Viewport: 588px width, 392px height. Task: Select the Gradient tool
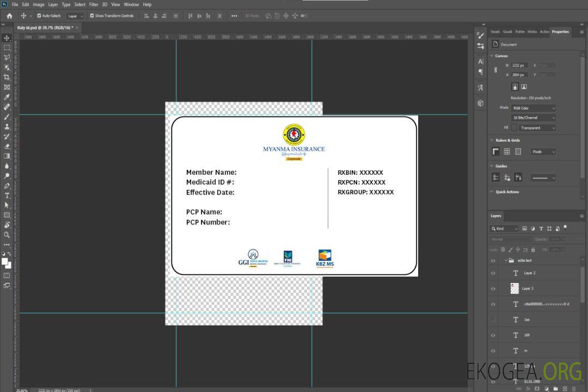(x=7, y=156)
